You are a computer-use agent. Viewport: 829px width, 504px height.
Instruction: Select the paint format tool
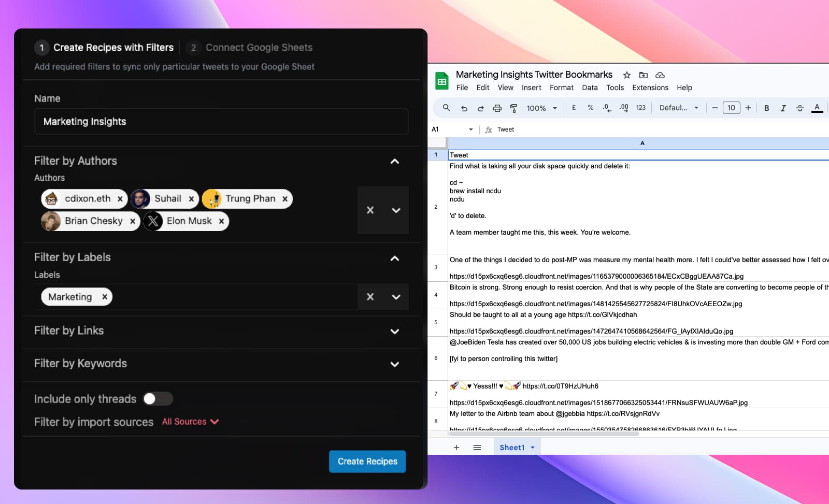coord(513,108)
